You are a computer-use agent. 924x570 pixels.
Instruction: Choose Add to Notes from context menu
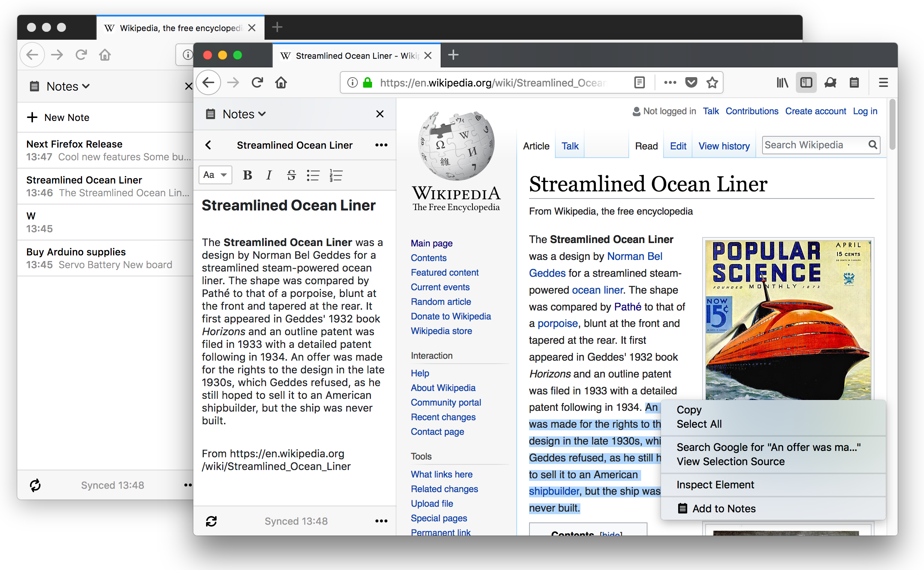[724, 509]
